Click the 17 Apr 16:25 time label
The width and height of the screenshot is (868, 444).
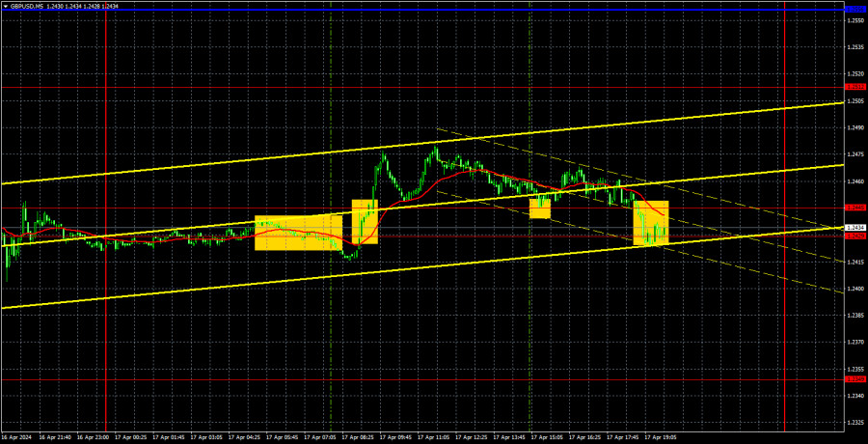pyautogui.click(x=583, y=437)
